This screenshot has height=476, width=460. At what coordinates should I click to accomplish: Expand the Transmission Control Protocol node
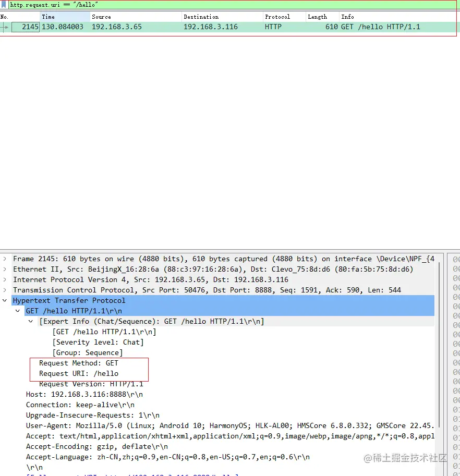pos(5,290)
